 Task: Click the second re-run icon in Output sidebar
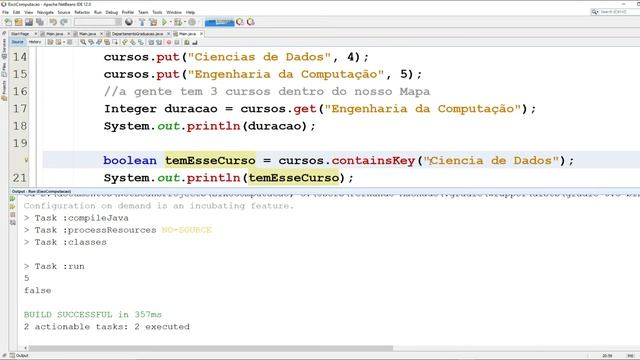point(13,207)
